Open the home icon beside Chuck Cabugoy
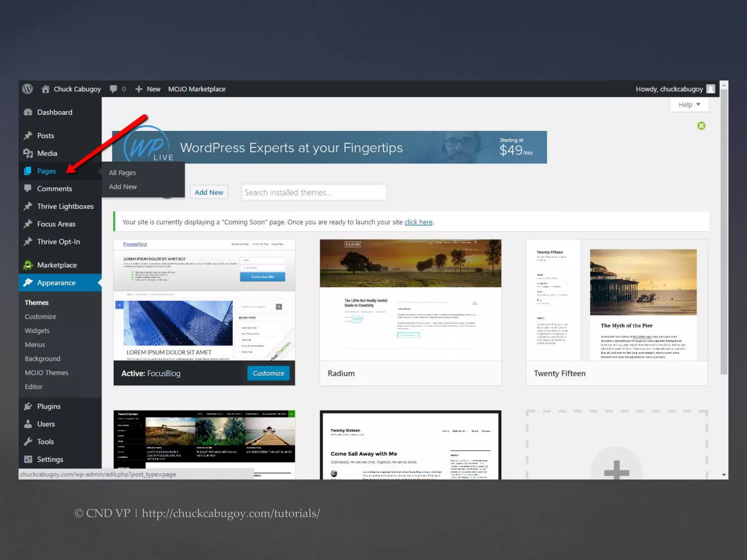The image size is (747, 560). click(x=46, y=89)
